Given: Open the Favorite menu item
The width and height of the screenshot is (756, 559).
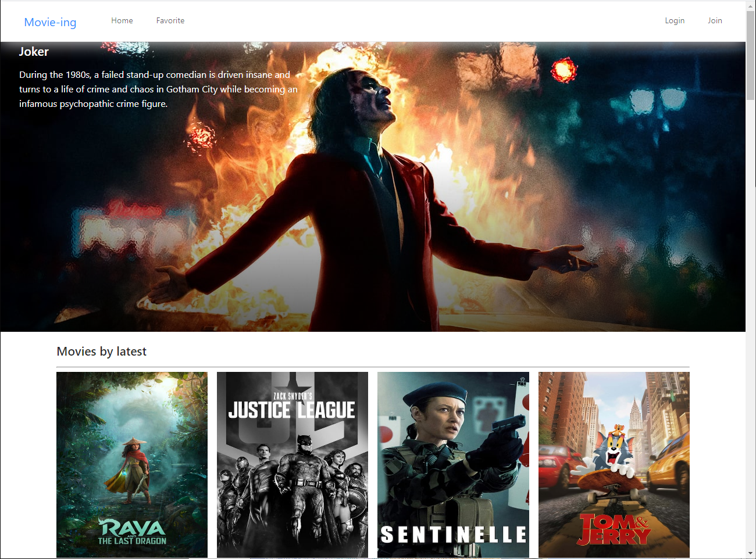Looking at the screenshot, I should (x=170, y=20).
